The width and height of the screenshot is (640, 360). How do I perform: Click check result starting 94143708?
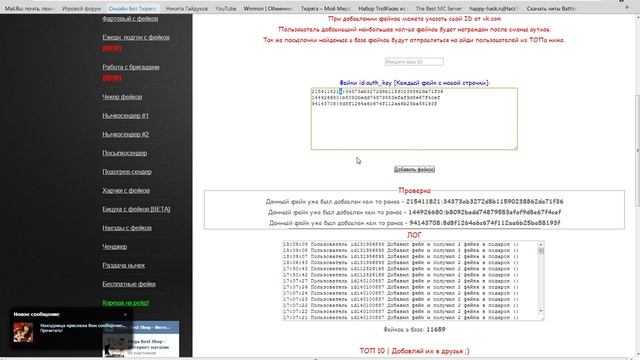414,223
